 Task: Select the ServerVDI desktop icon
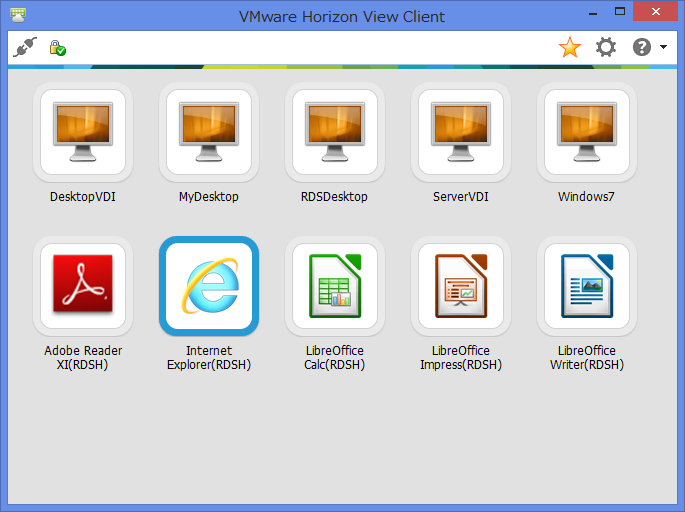tap(460, 132)
